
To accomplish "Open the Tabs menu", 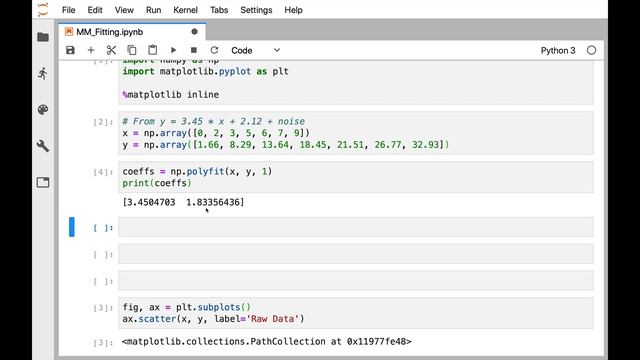I will point(219,10).
